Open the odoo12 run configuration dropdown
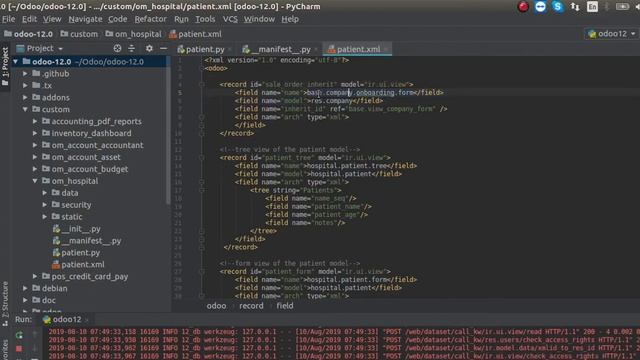 (x=611, y=34)
